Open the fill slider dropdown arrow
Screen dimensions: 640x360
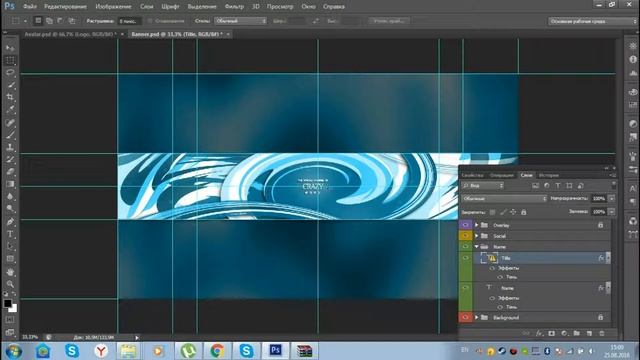tap(611, 212)
